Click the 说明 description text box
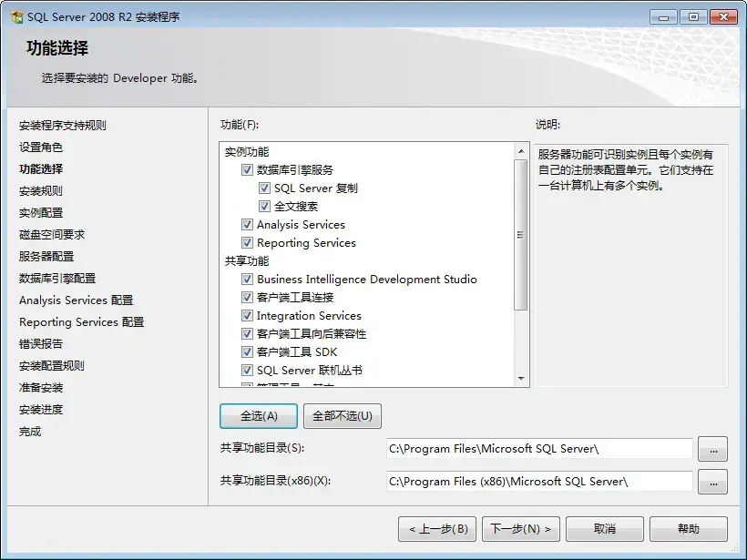This screenshot has height=560, width=747. tap(631, 265)
